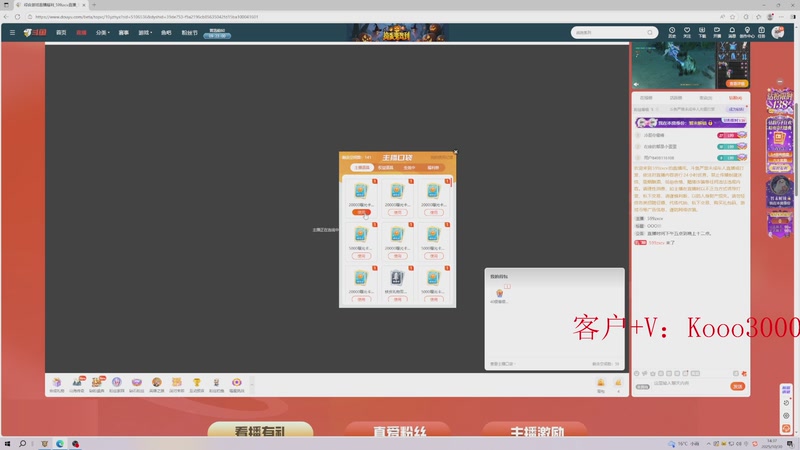Click the trophy gift icon in gift bar

click(196, 384)
